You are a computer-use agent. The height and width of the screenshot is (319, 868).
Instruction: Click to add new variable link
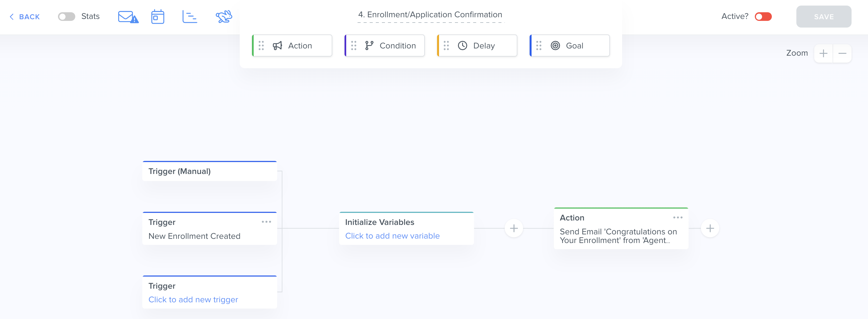click(x=392, y=236)
